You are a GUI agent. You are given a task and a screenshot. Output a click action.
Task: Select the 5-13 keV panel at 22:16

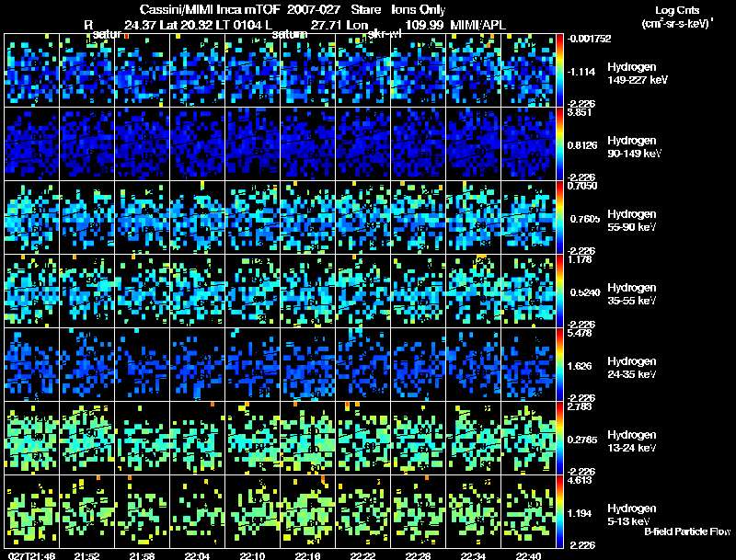[x=308, y=511]
